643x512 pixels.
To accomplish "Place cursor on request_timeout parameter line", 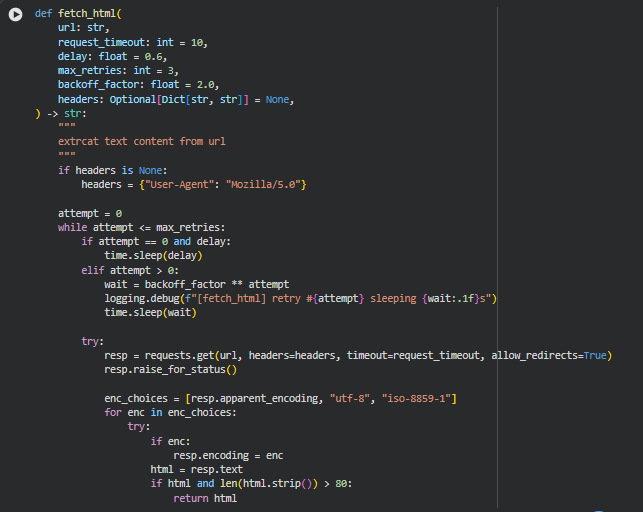I will point(132,44).
